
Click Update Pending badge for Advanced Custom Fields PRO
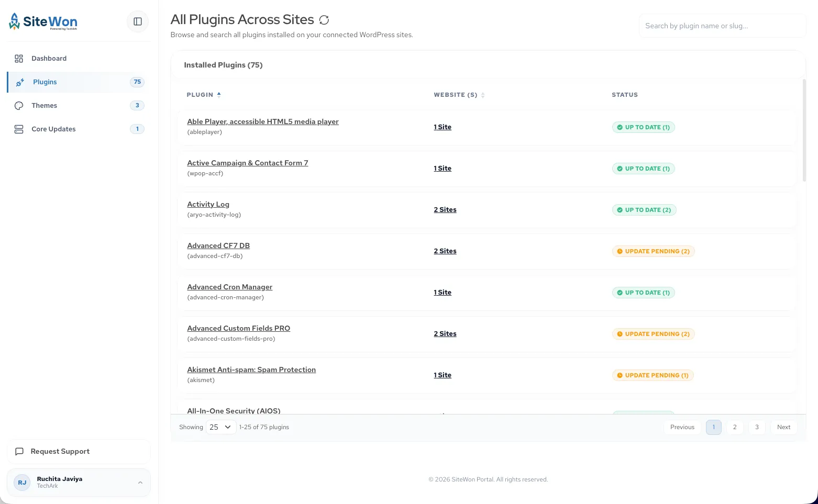(x=653, y=334)
